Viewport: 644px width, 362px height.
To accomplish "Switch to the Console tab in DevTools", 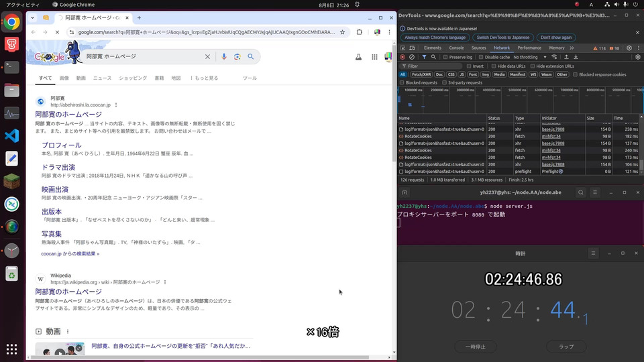I will (x=456, y=48).
